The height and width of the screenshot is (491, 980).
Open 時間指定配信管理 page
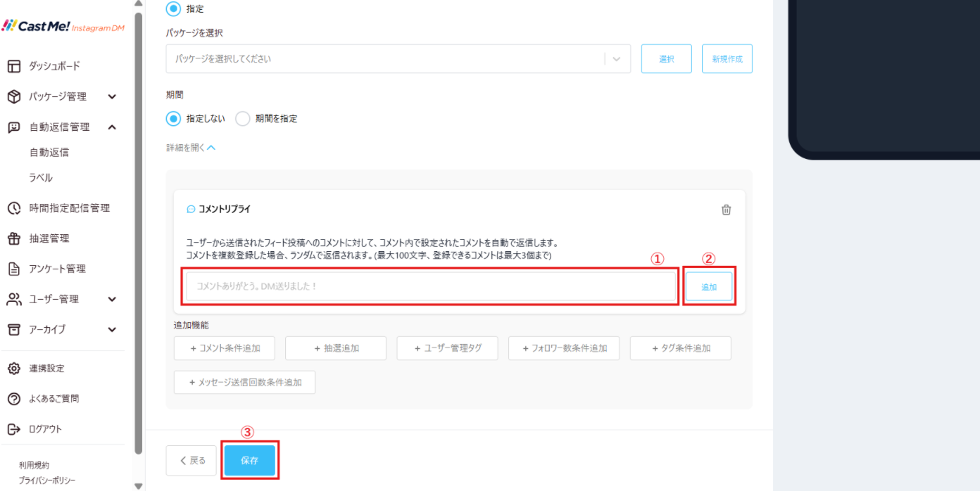[x=70, y=208]
